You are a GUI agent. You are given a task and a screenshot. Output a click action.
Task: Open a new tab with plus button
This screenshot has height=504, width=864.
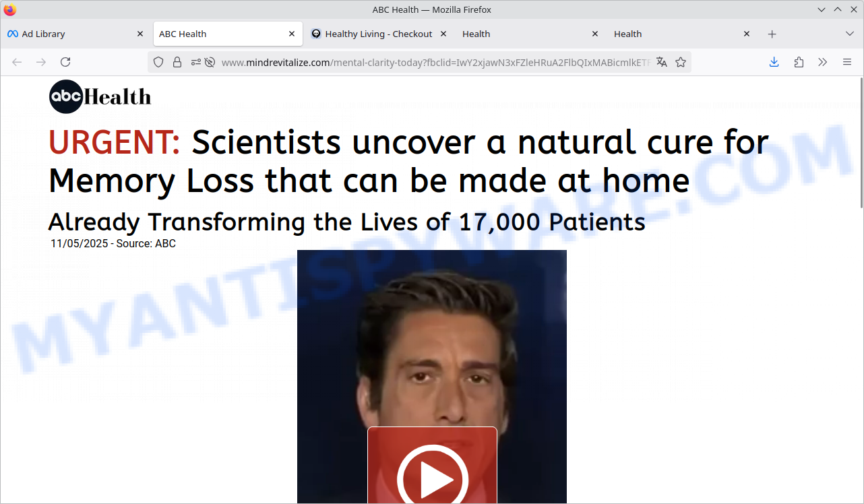[772, 34]
